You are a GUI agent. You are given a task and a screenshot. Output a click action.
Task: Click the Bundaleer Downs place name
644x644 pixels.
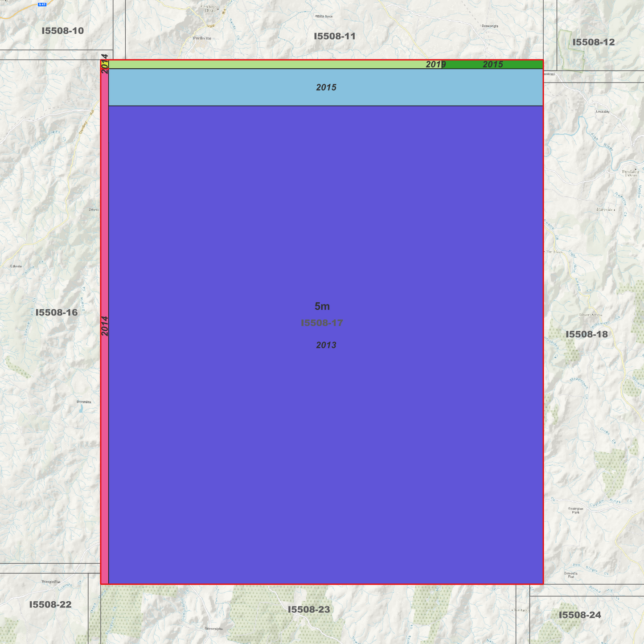coord(631,173)
